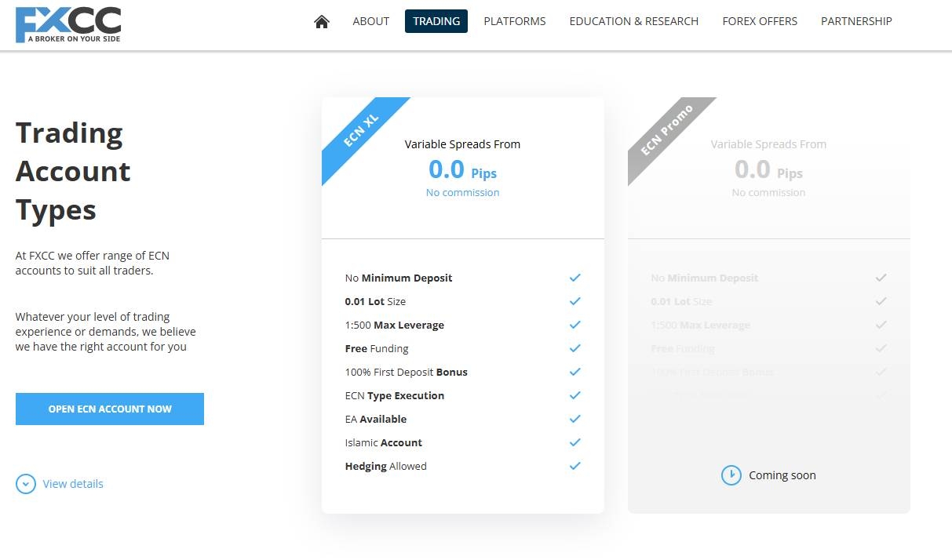
Task: Click paragraph starting Whatever your level
Action: 106,332
